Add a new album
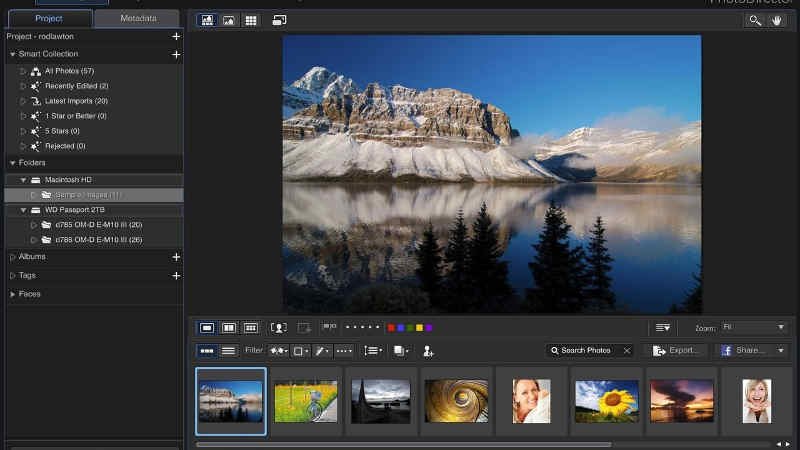 pos(176,257)
